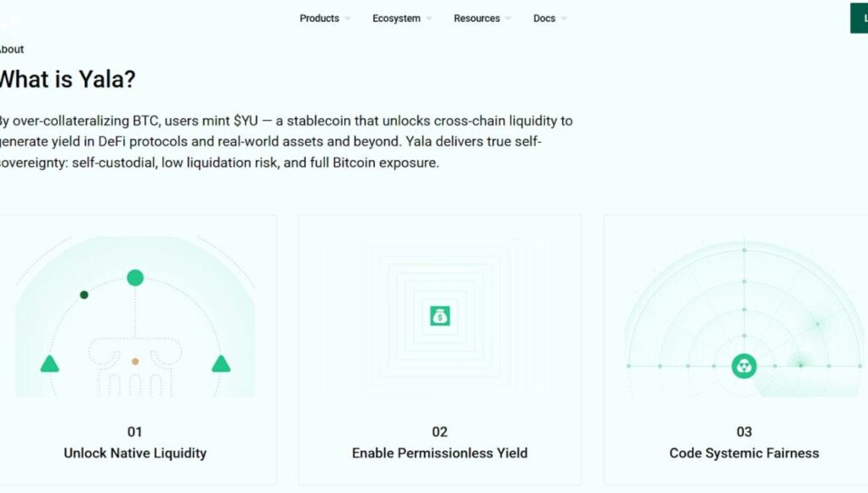Expand the Products dropdown arrow
The height and width of the screenshot is (493, 868).
click(347, 19)
